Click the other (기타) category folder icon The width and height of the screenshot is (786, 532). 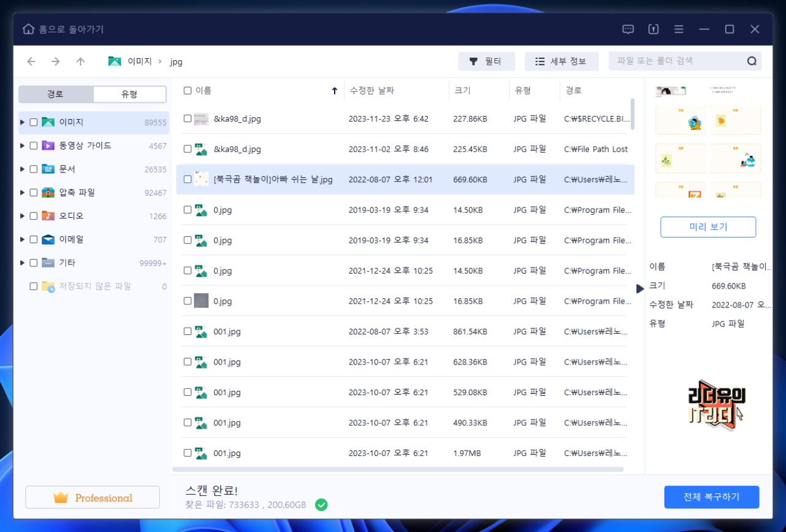(48, 263)
